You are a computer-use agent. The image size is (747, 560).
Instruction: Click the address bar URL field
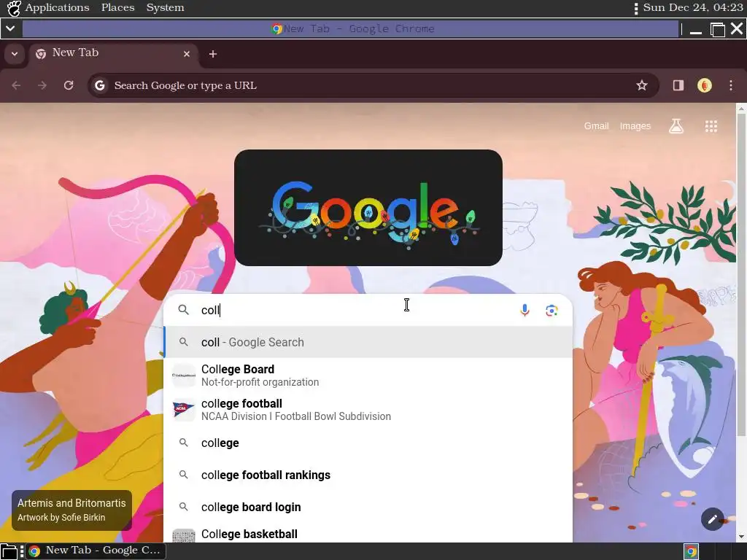pos(373,85)
